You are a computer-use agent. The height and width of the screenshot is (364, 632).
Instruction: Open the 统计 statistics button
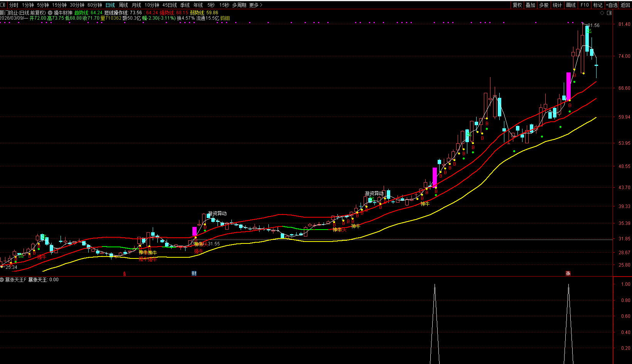[557, 5]
